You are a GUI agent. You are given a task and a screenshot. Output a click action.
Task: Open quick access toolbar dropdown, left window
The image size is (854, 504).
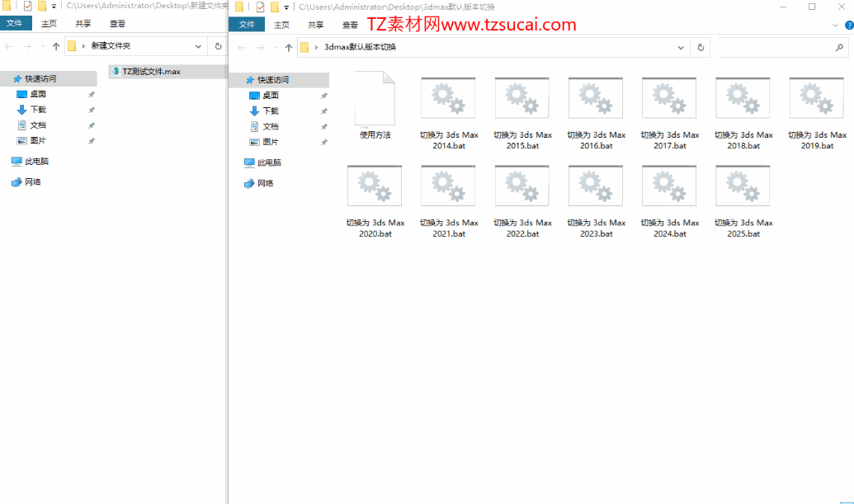coord(54,7)
